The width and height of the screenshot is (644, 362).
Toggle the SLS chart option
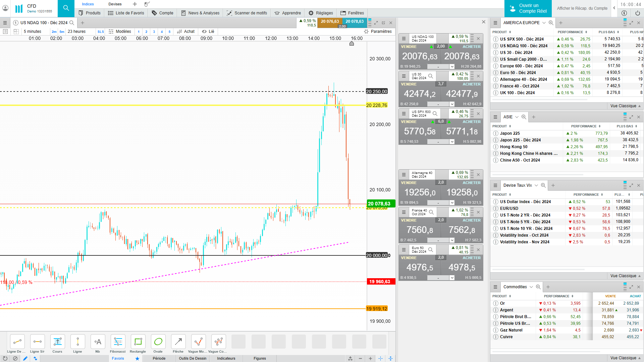(101, 32)
